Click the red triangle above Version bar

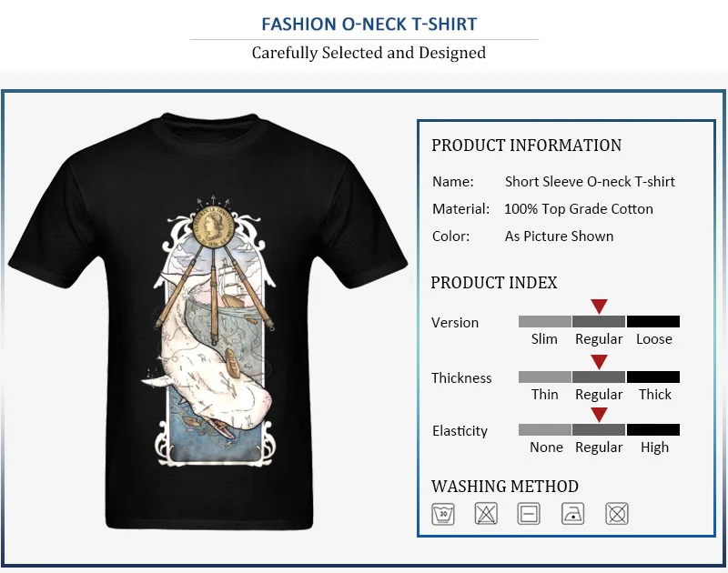599,307
